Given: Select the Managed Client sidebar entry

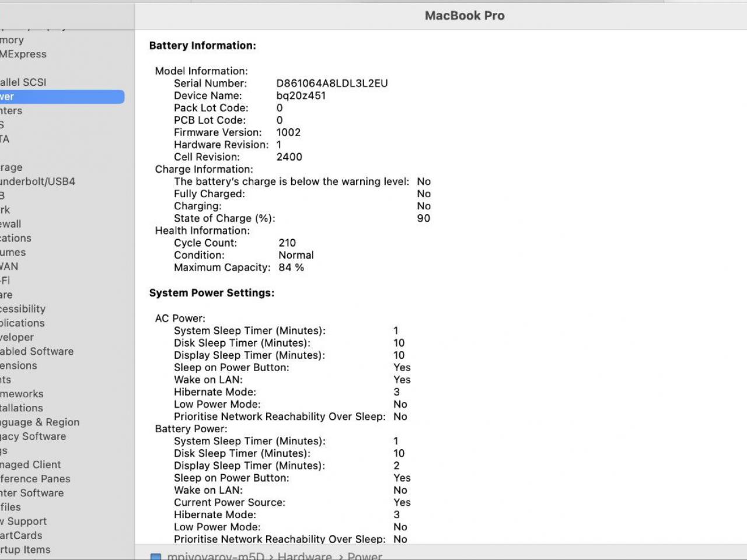Looking at the screenshot, I should (x=30, y=465).
